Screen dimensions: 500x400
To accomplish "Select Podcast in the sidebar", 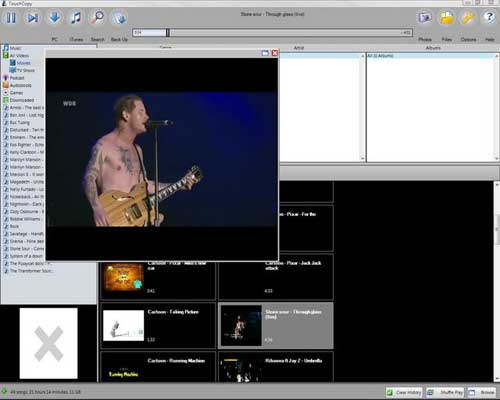I will 17,78.
